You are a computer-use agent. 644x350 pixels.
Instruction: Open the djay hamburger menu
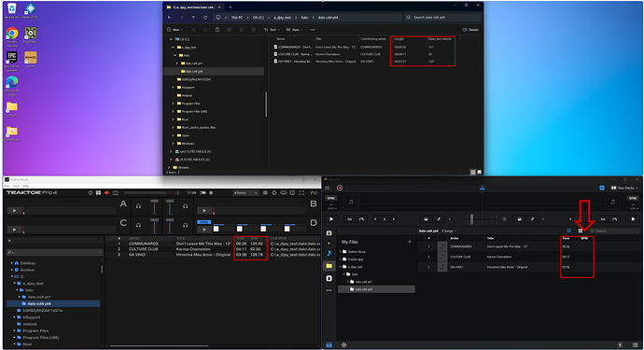pos(328,188)
